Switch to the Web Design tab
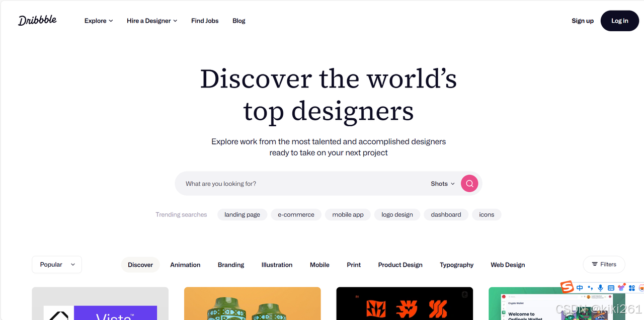 (x=508, y=265)
